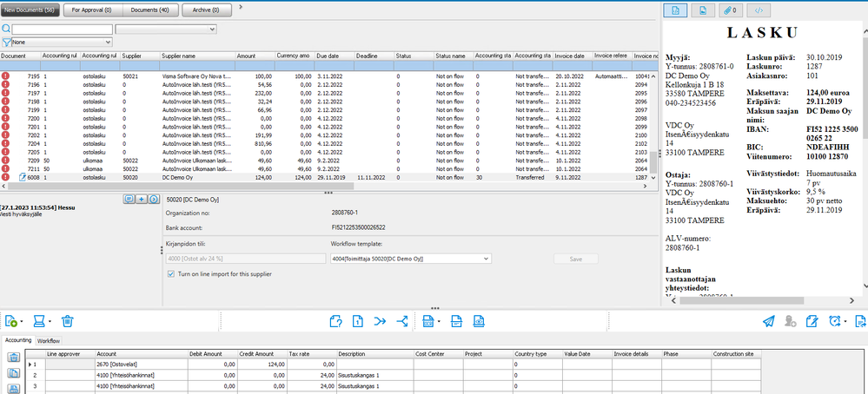Expand the clock reminder dropdown arrow
The width and height of the screenshot is (868, 394).
click(x=846, y=322)
